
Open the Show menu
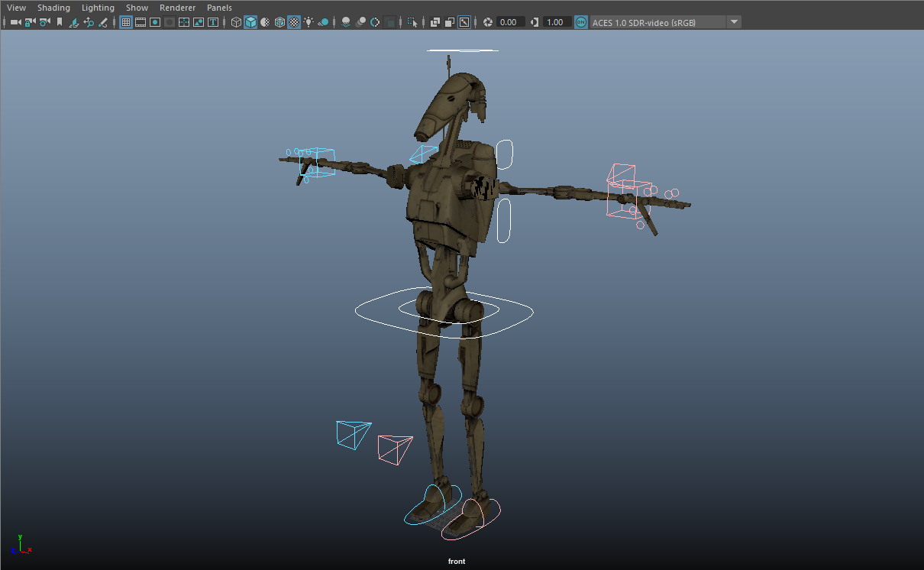tap(137, 8)
